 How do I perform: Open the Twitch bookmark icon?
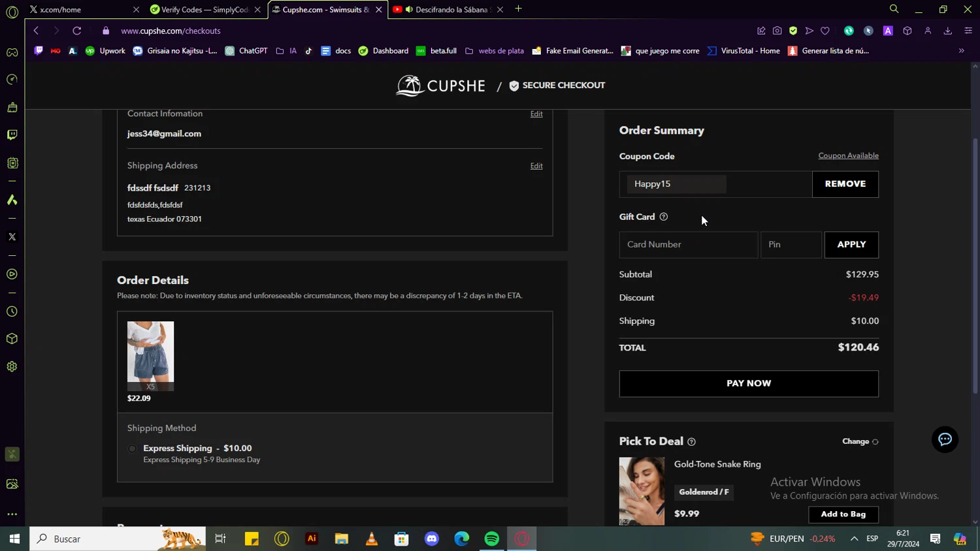[x=39, y=51]
